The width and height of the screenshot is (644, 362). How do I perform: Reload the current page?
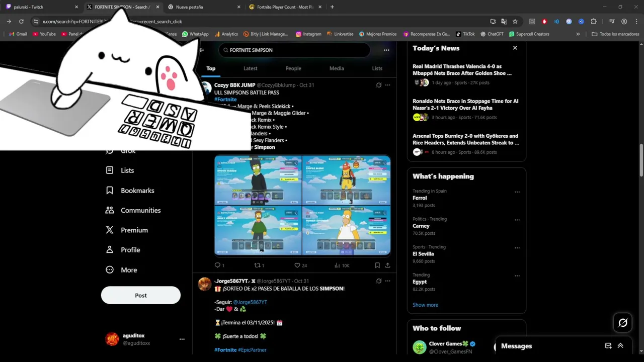21,22
